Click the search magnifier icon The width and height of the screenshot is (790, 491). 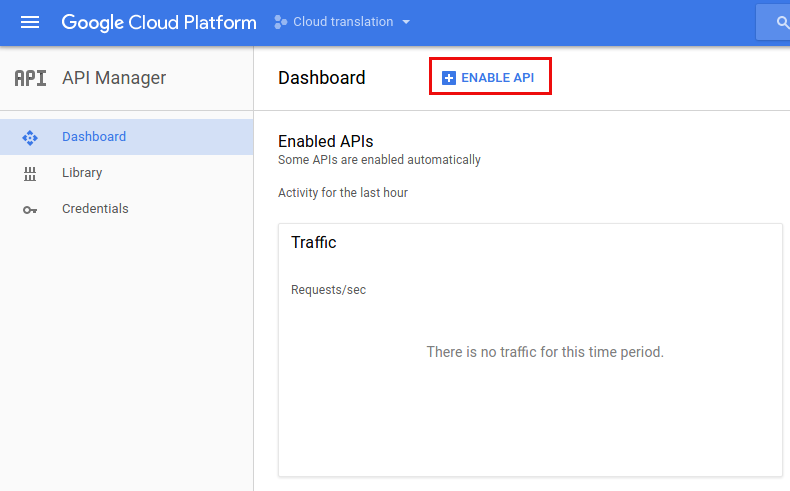pos(782,22)
